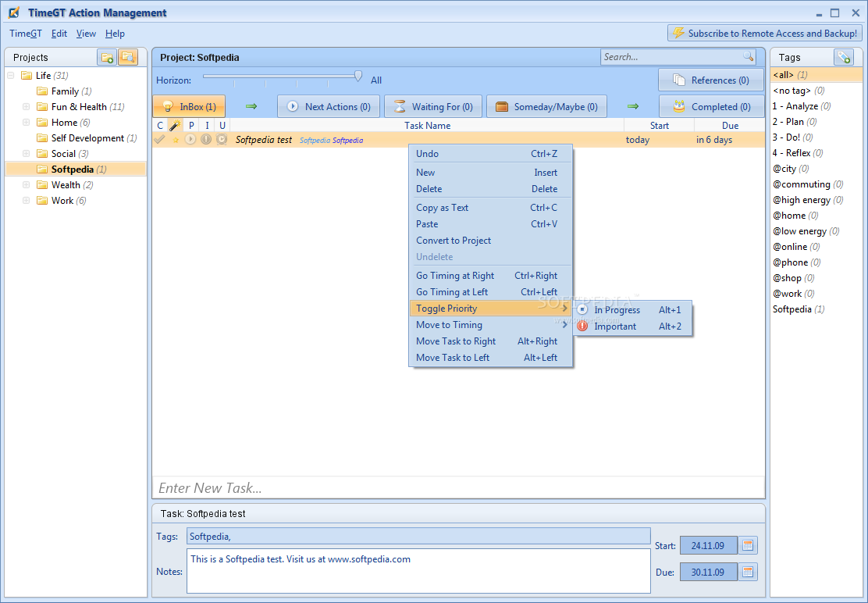This screenshot has height=603, width=868.
Task: Expand the Wealth project
Action: [26, 185]
